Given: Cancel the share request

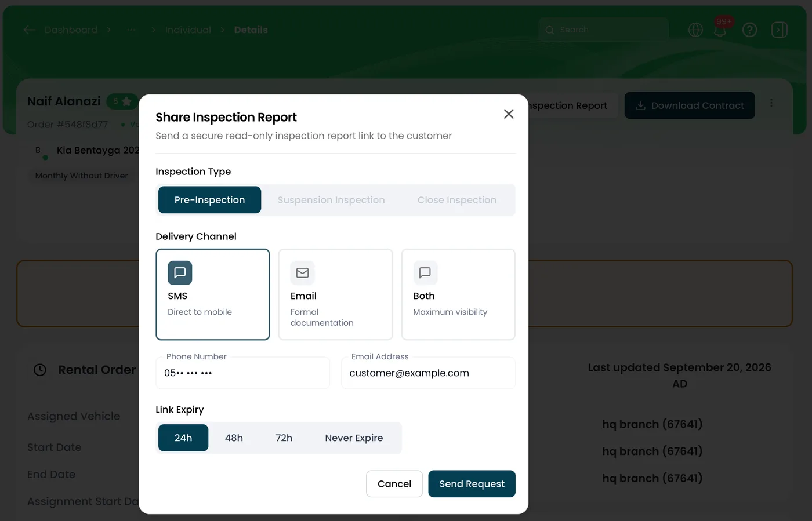Looking at the screenshot, I should (x=394, y=484).
